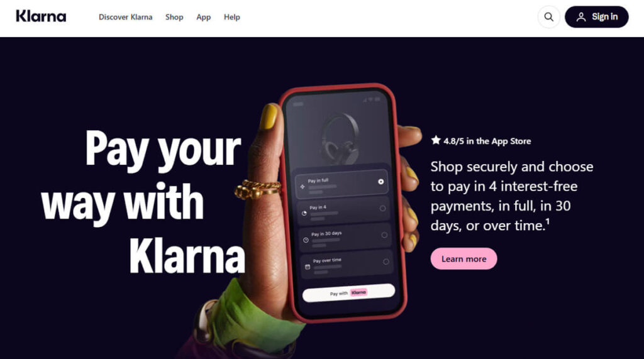Select the Pay in full radio button
The height and width of the screenshot is (359, 644).
[x=380, y=182]
